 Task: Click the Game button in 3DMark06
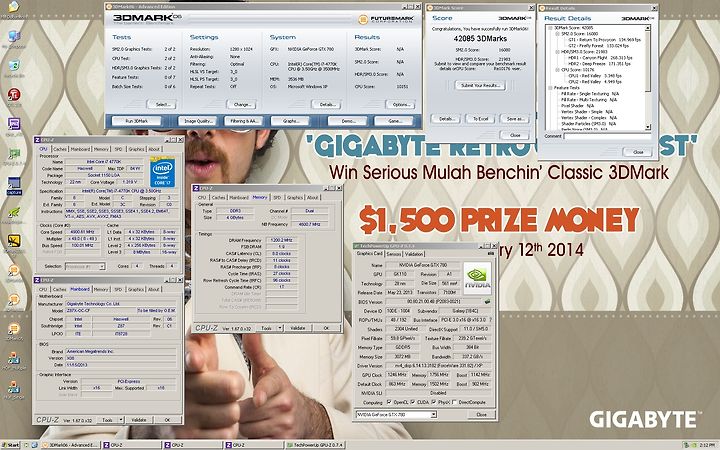click(394, 121)
